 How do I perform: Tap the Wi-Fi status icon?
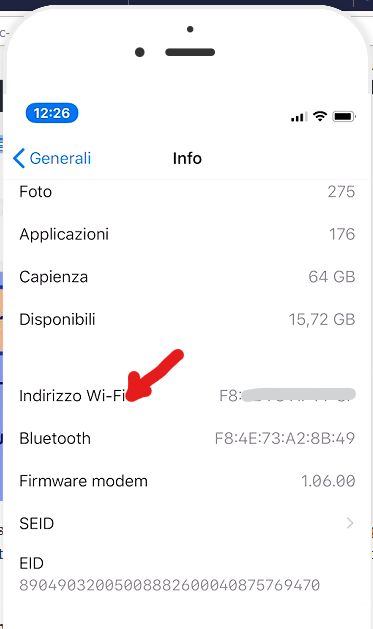(320, 116)
